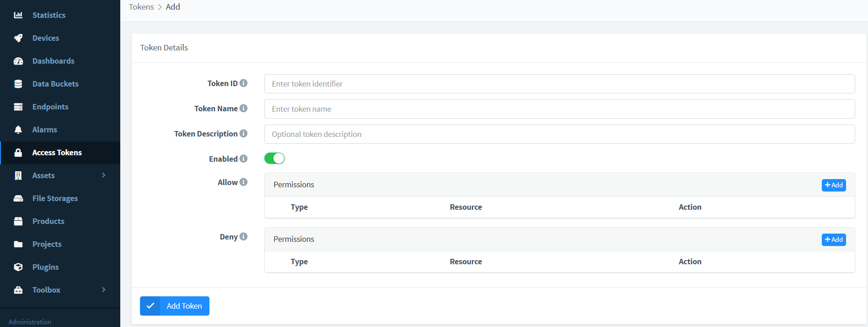Add a permission to the Allow list

point(833,185)
